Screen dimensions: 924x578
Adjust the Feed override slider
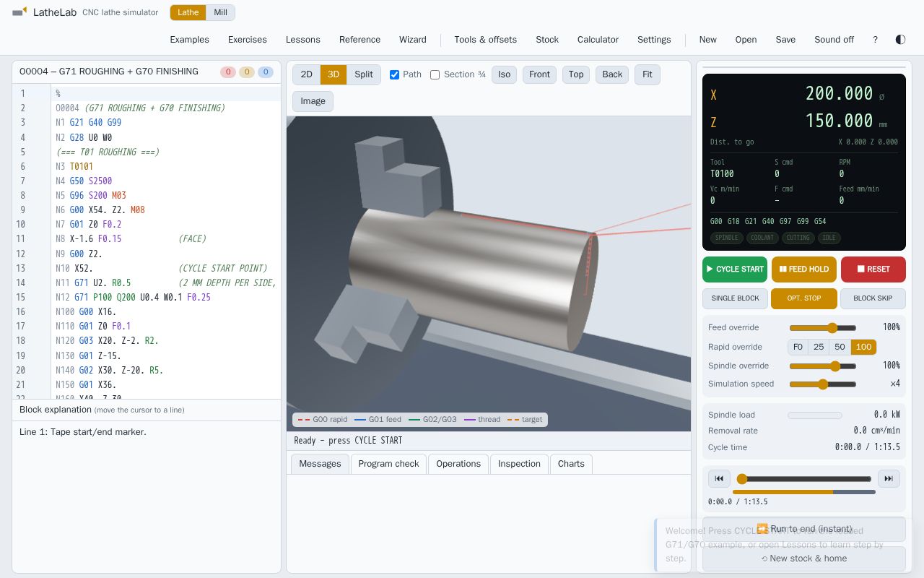[x=823, y=328]
